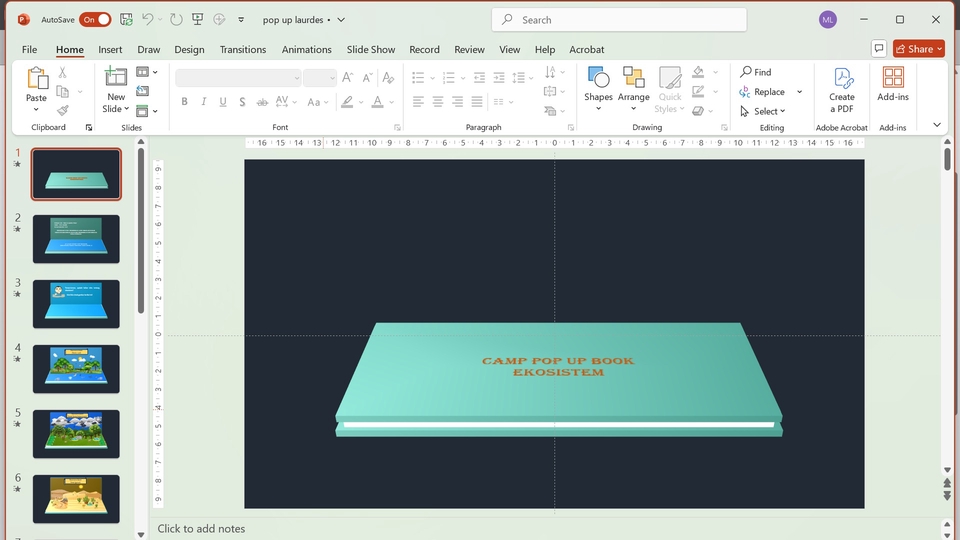Collapse the ribbon with chevron
Screen dimensions: 960x540
(x=937, y=125)
